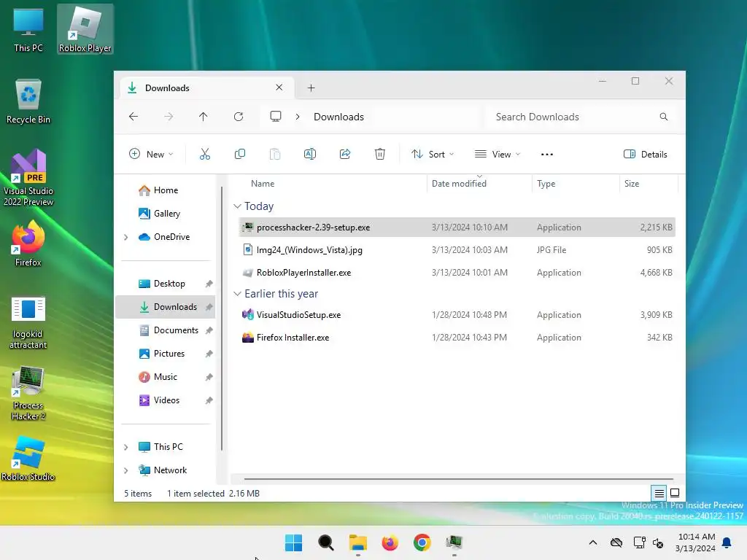The image size is (747, 560).
Task: Refresh the Downloads folder
Action: tap(239, 117)
